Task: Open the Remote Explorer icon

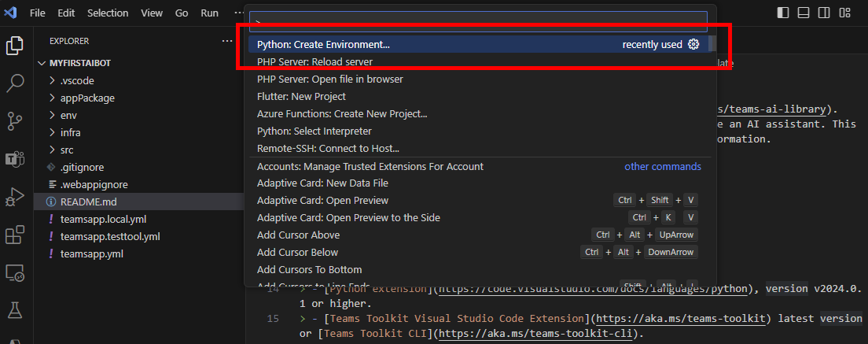Action: click(15, 273)
